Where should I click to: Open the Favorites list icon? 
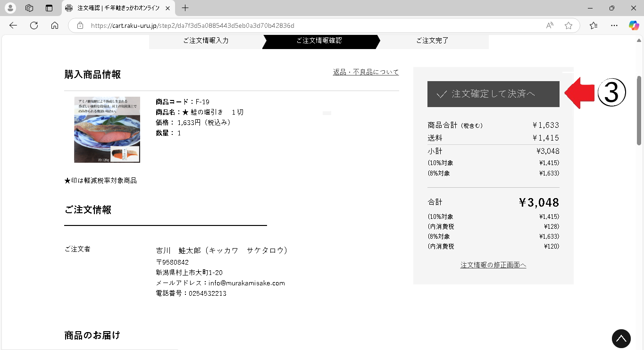tap(594, 25)
